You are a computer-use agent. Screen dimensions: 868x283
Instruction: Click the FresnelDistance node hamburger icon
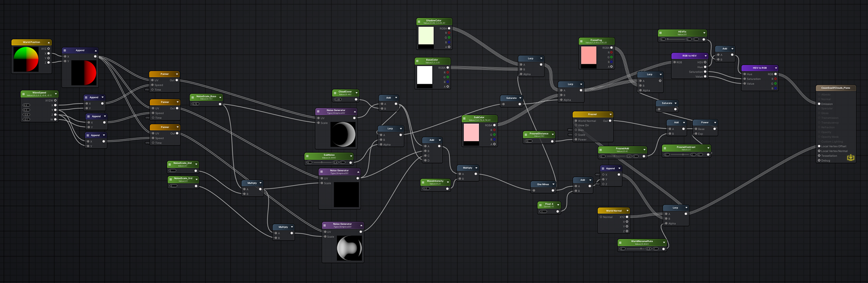pyautogui.click(x=526, y=134)
